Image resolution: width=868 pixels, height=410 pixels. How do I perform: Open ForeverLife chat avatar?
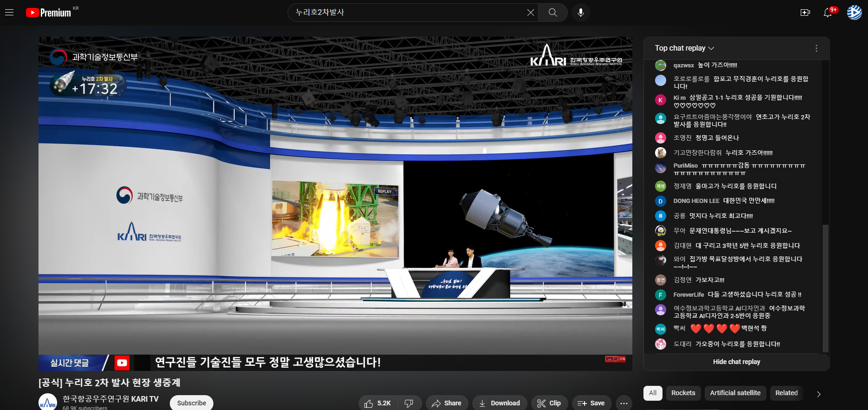(661, 295)
